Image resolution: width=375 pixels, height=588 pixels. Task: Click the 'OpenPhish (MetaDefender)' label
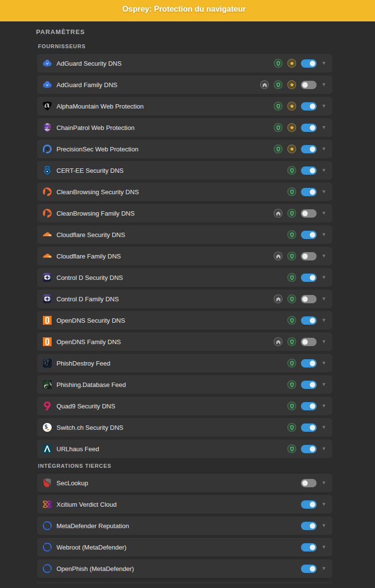[x=95, y=569]
